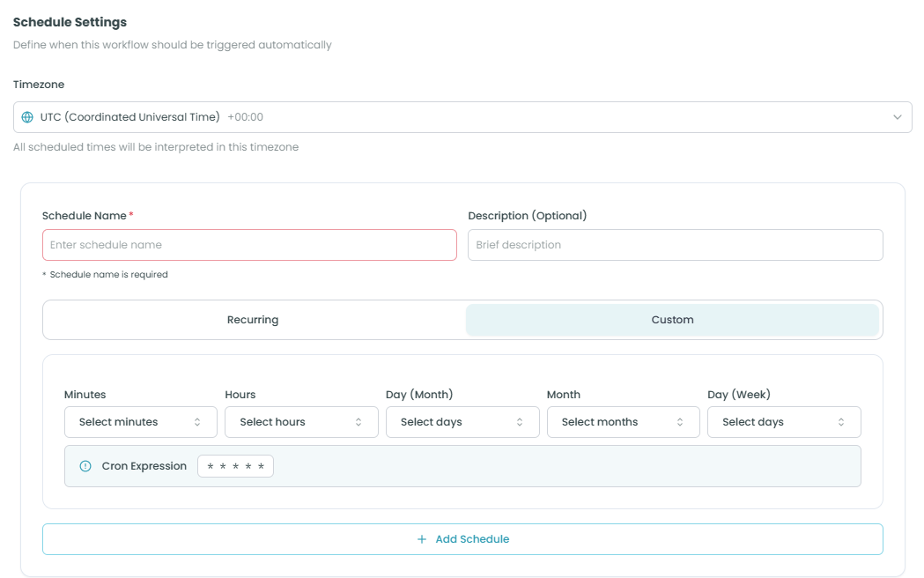Click the chevron arrow of Timezone dropdown
The height and width of the screenshot is (578, 924).
point(898,117)
